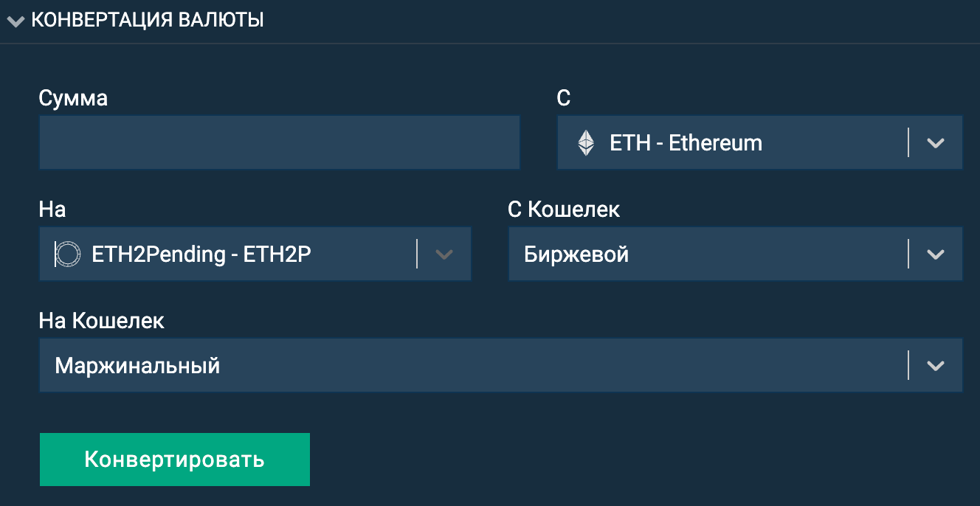Focus the Сумма amount input field

click(x=280, y=142)
